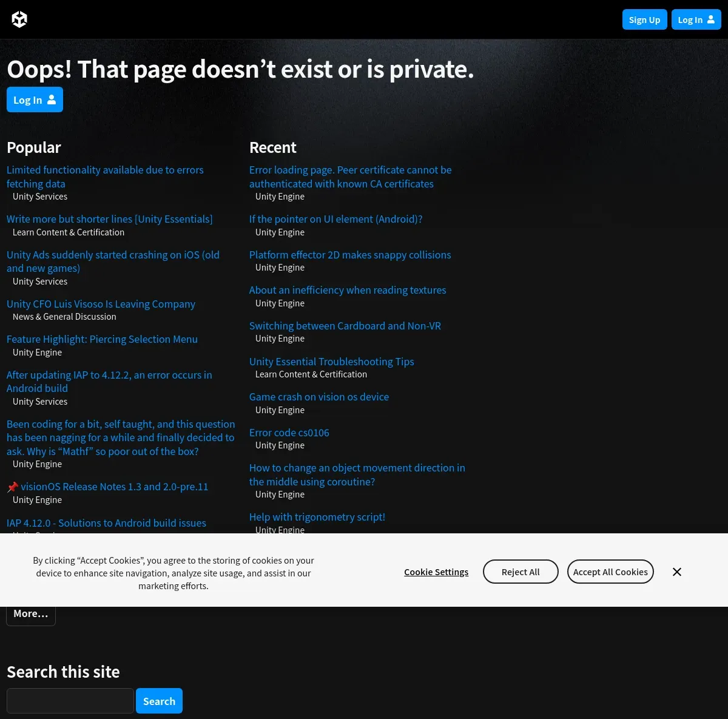Click Learn Content & Certification under 'Write more'
Image resolution: width=728 pixels, height=719 pixels.
69,232
